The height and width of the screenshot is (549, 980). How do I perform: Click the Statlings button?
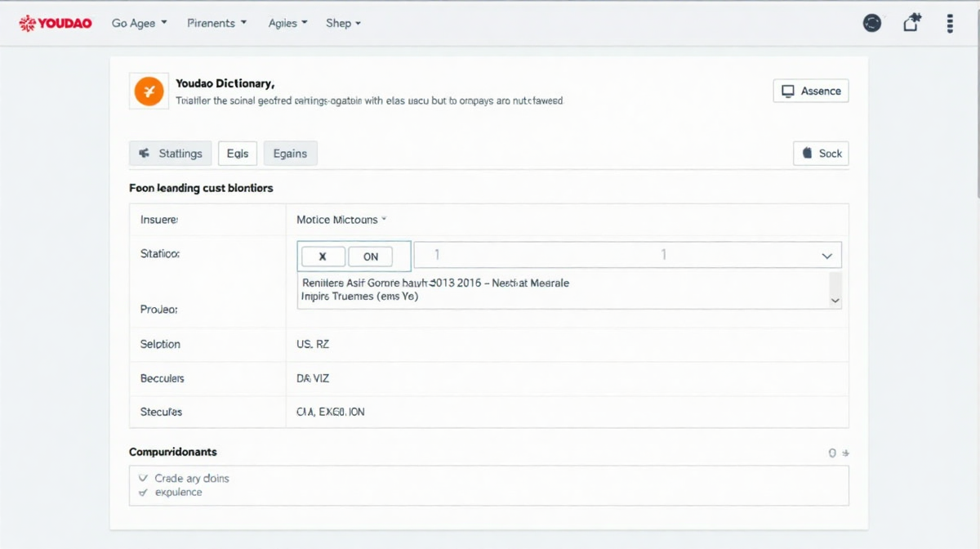(171, 154)
